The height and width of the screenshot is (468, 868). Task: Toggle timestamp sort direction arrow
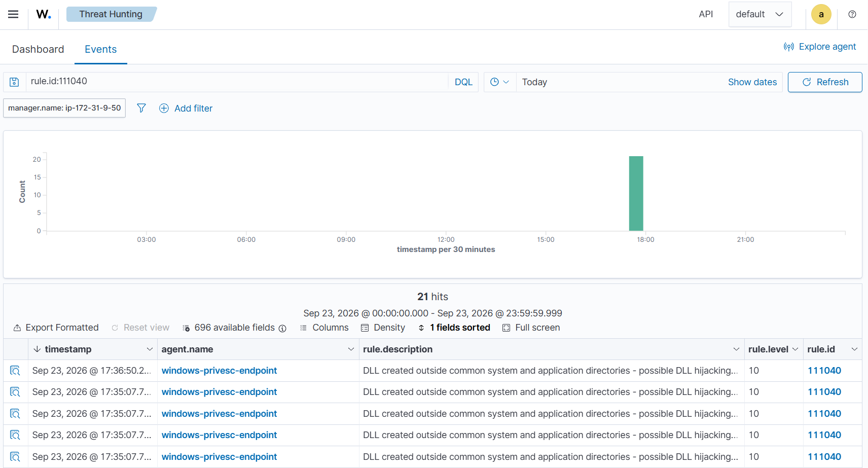(37, 349)
